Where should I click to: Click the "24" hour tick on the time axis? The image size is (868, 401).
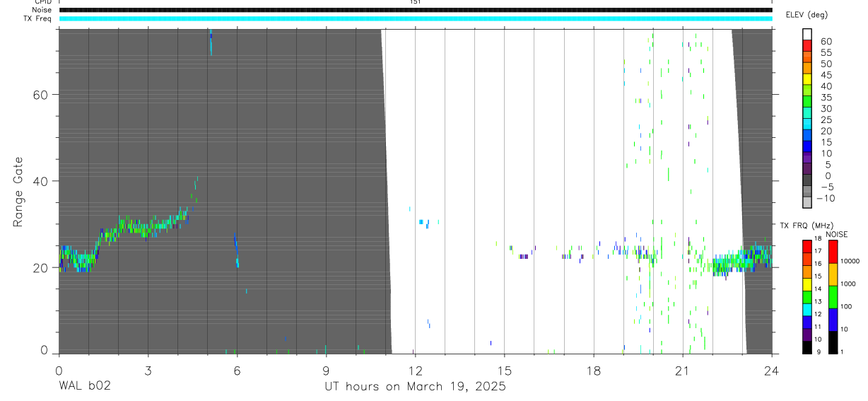(x=772, y=370)
